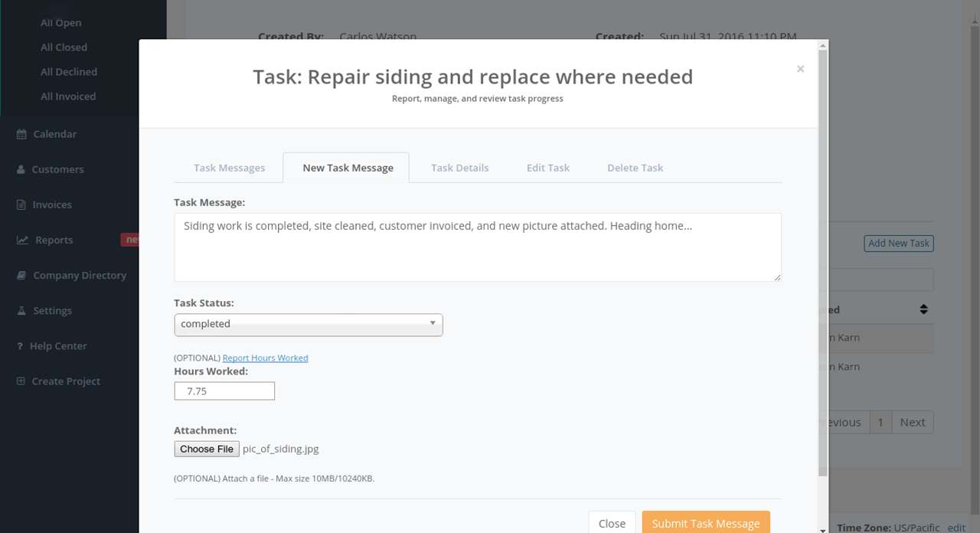Click the Report Hours Worked link

(x=266, y=358)
